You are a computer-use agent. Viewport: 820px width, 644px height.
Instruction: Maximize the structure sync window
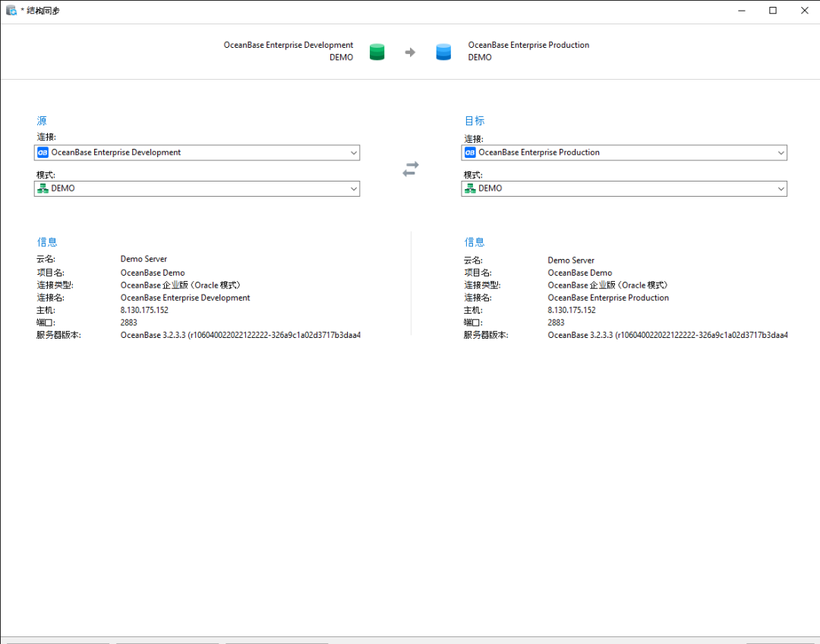coord(773,11)
